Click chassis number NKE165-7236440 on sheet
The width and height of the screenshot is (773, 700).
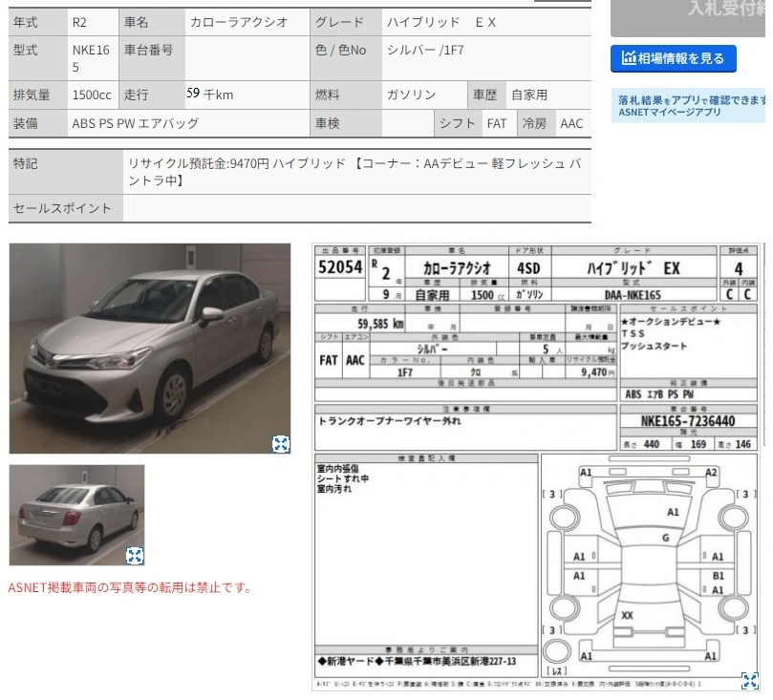coord(688,421)
